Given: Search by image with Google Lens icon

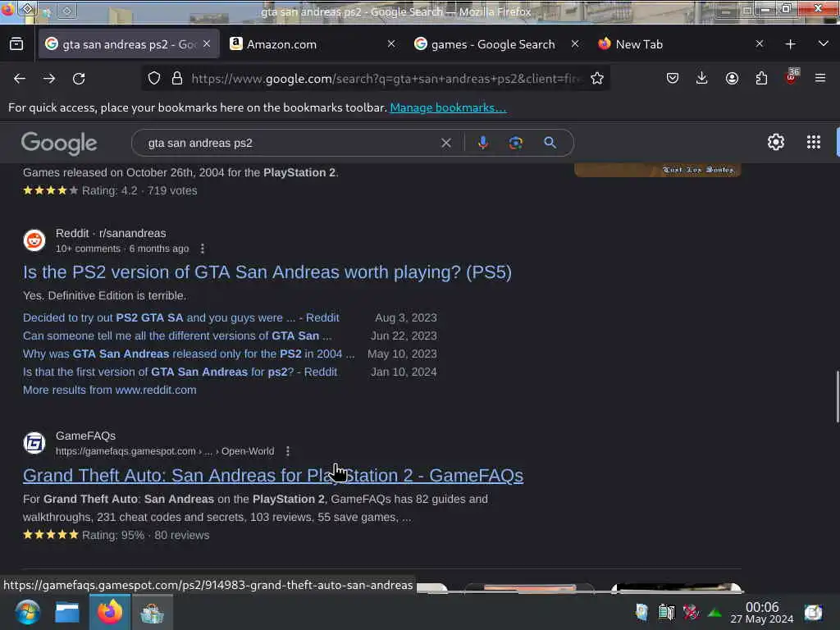Looking at the screenshot, I should click(x=515, y=143).
